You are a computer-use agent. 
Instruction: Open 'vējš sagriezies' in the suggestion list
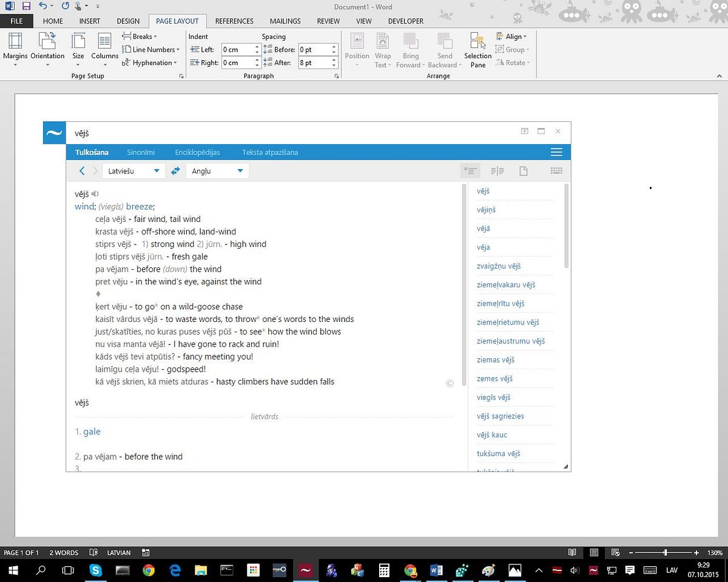click(x=500, y=416)
